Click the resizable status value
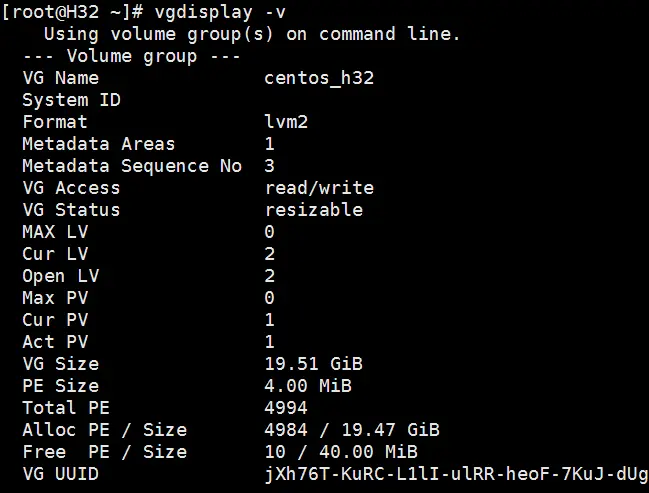This screenshot has width=649, height=493. pyautogui.click(x=313, y=210)
